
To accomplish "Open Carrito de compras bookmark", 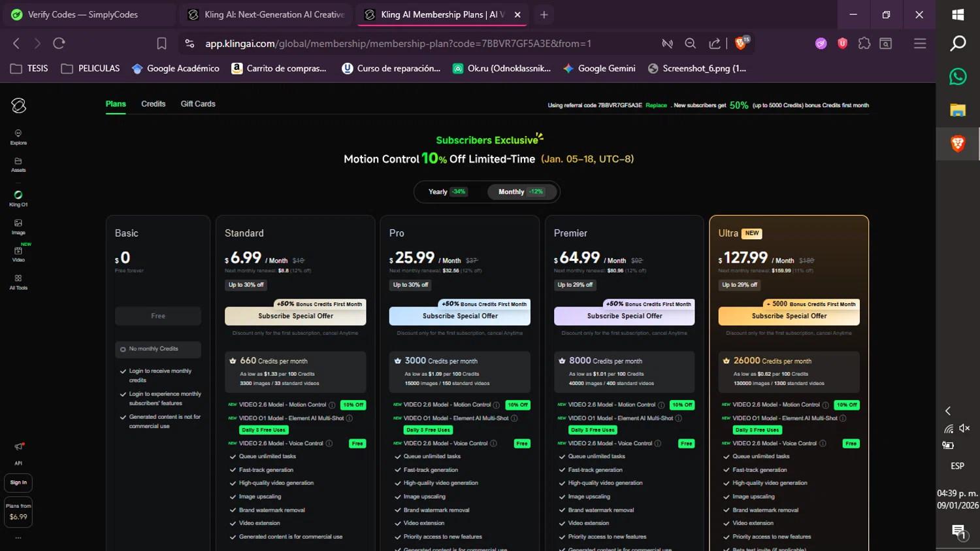I will coord(279,68).
